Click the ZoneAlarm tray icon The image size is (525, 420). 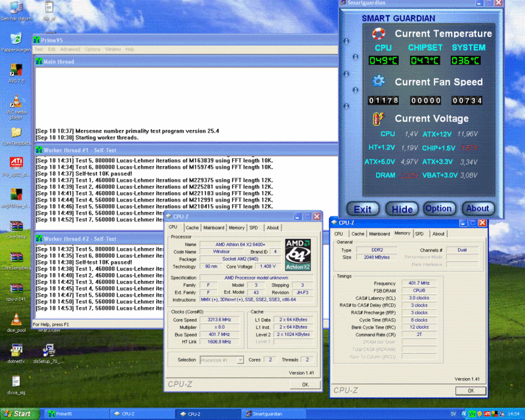click(502, 414)
